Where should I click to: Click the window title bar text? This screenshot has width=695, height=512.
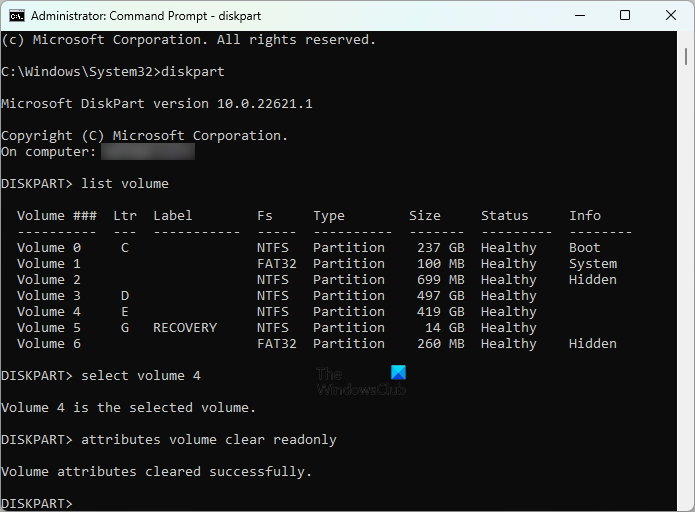tap(132, 16)
